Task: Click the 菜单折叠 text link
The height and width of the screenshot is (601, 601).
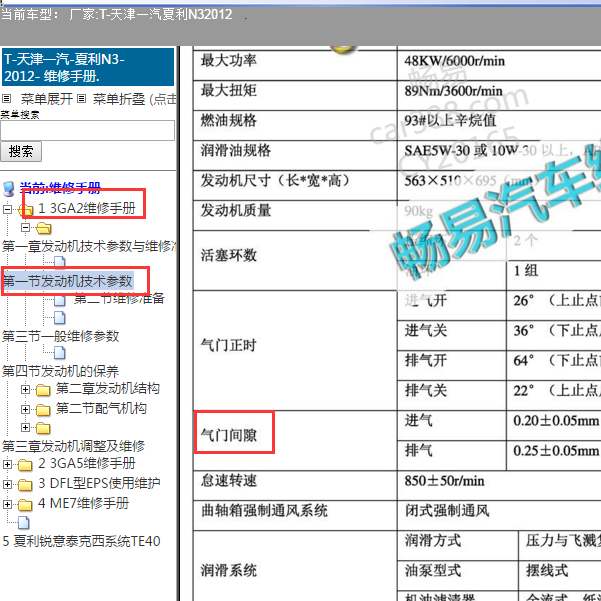Action: click(x=119, y=99)
